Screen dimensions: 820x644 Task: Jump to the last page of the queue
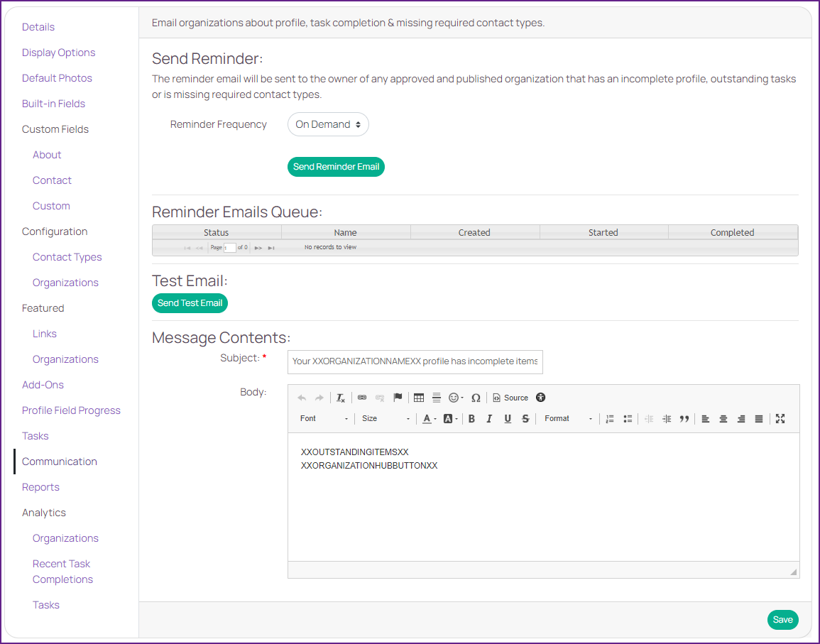(x=271, y=248)
